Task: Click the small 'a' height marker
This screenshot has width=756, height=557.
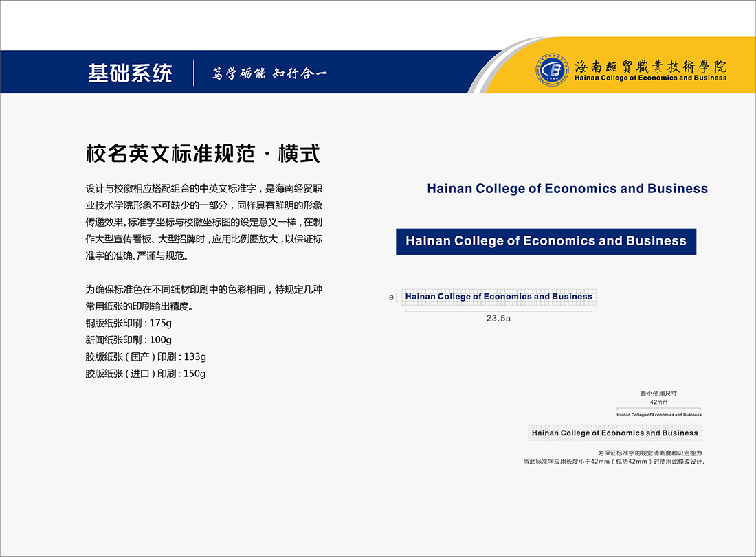Action: pos(392,297)
